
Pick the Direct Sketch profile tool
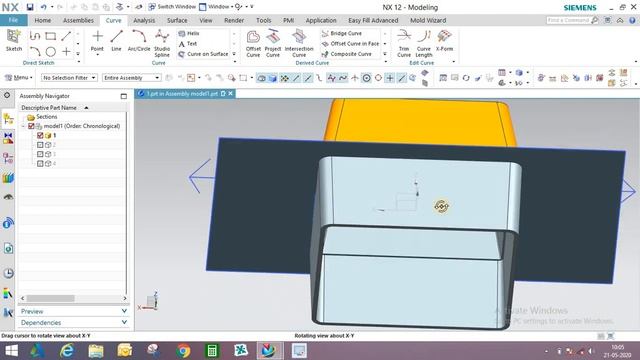pos(35,36)
